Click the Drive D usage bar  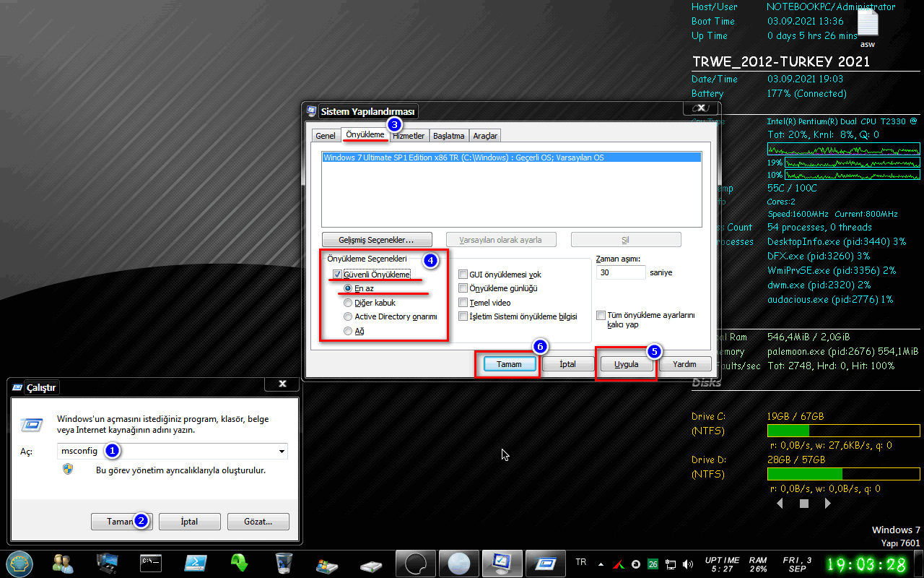tap(843, 474)
